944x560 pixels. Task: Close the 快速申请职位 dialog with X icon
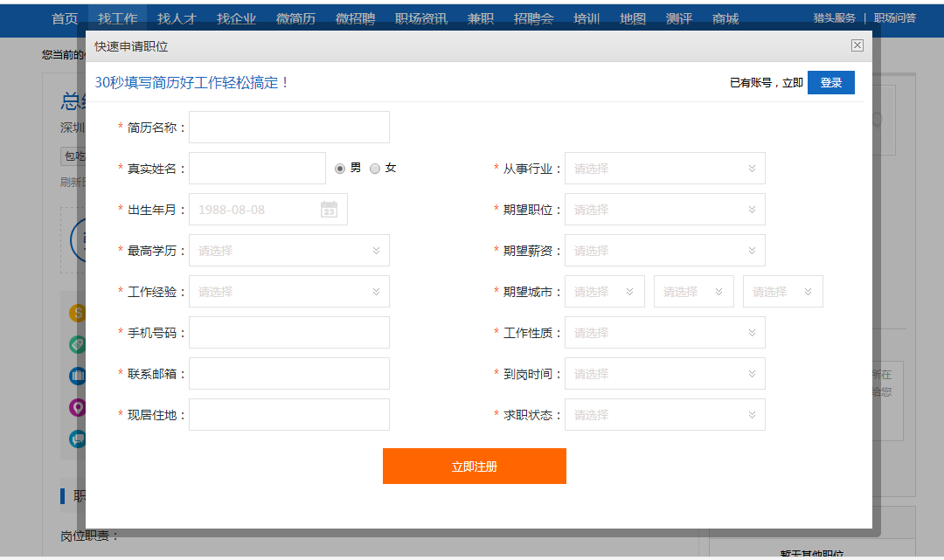[857, 45]
